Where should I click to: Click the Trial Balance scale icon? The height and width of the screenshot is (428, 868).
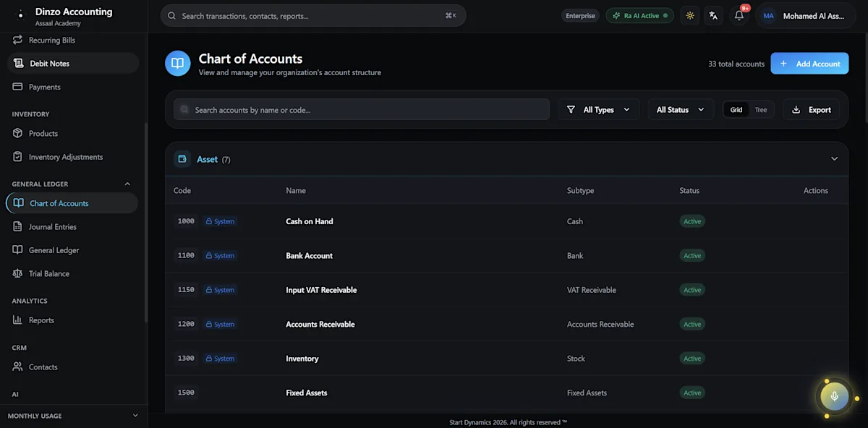[x=18, y=273]
